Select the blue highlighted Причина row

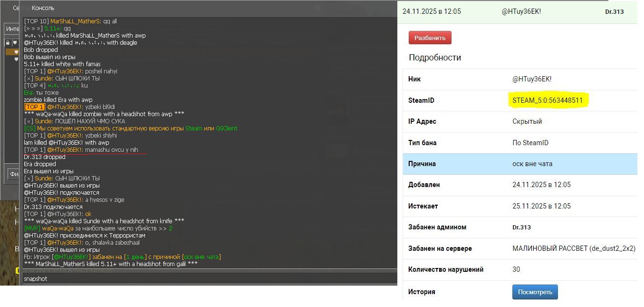[520, 164]
